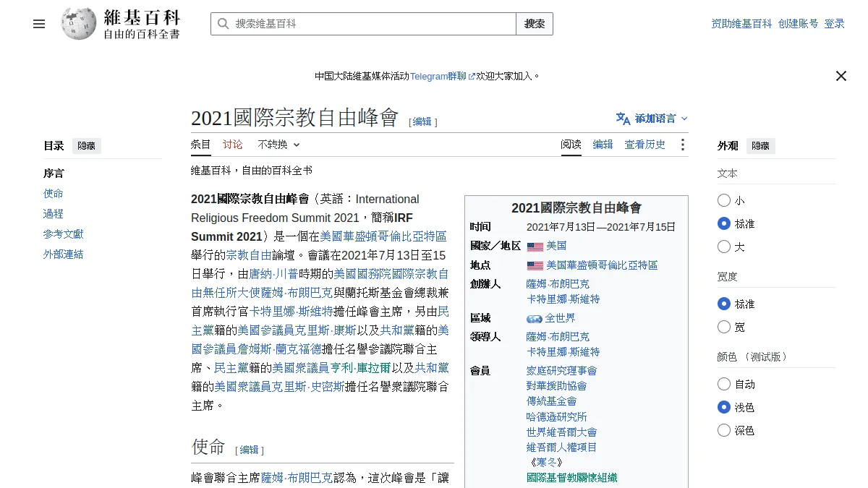868x488 pixels.
Task: Edit the 使命 section
Action: pos(249,450)
